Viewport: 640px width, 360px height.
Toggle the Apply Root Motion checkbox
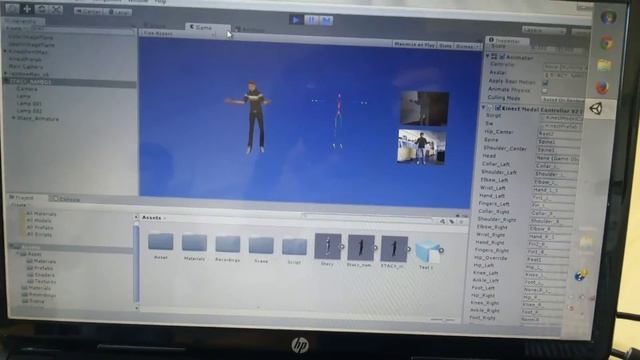click(x=545, y=83)
